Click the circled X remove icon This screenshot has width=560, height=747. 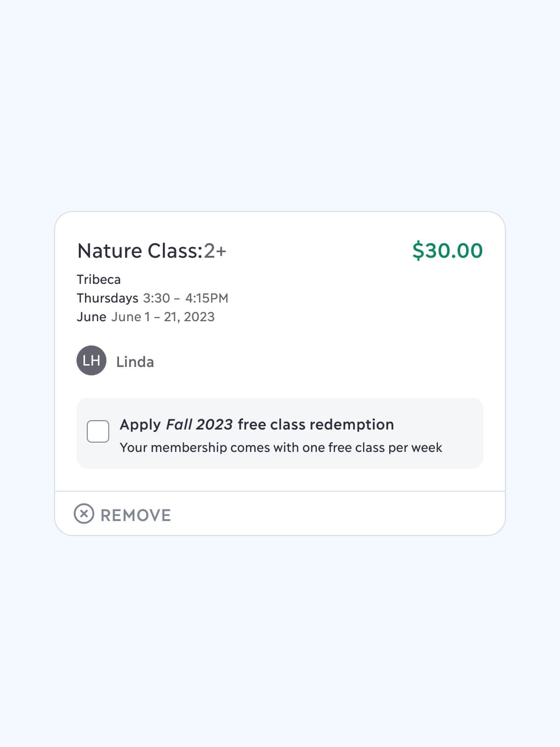click(x=84, y=514)
